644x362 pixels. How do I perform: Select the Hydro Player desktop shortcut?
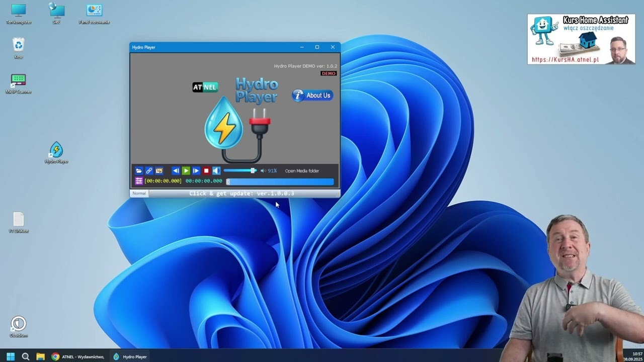[56, 151]
